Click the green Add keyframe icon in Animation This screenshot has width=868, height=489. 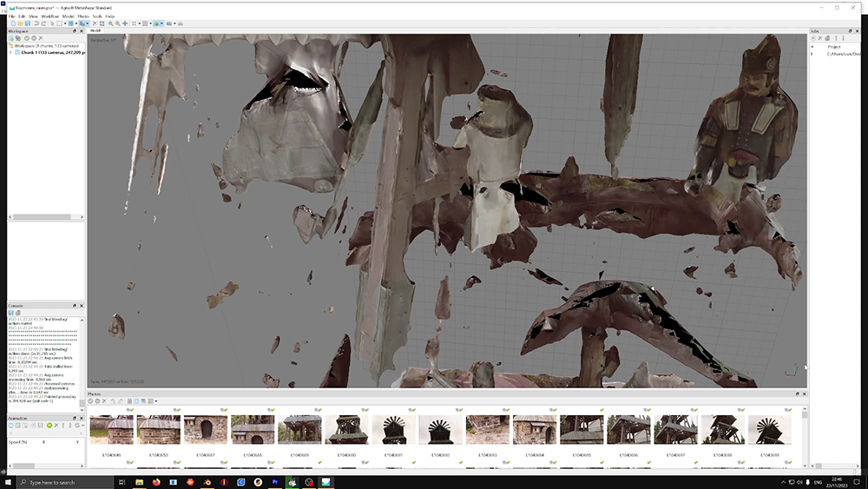49,425
